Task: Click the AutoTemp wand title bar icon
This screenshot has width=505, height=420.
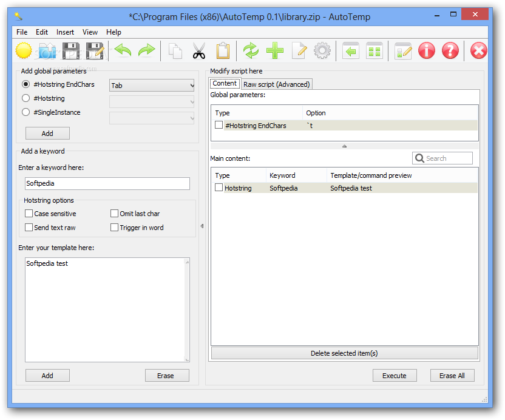Action: click(18, 16)
